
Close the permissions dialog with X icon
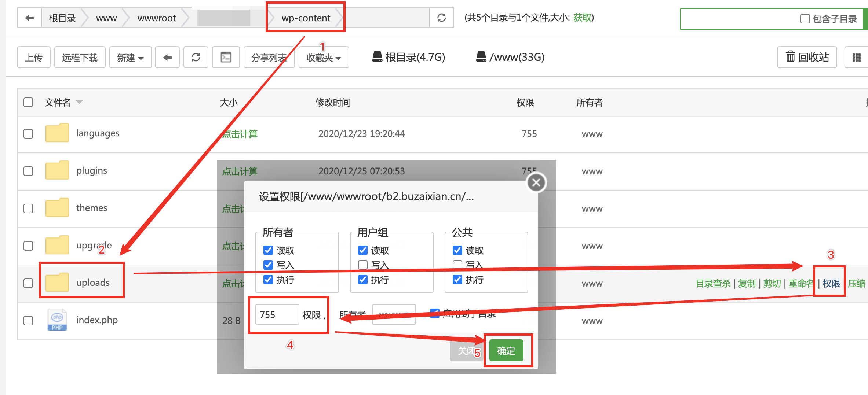[536, 182]
